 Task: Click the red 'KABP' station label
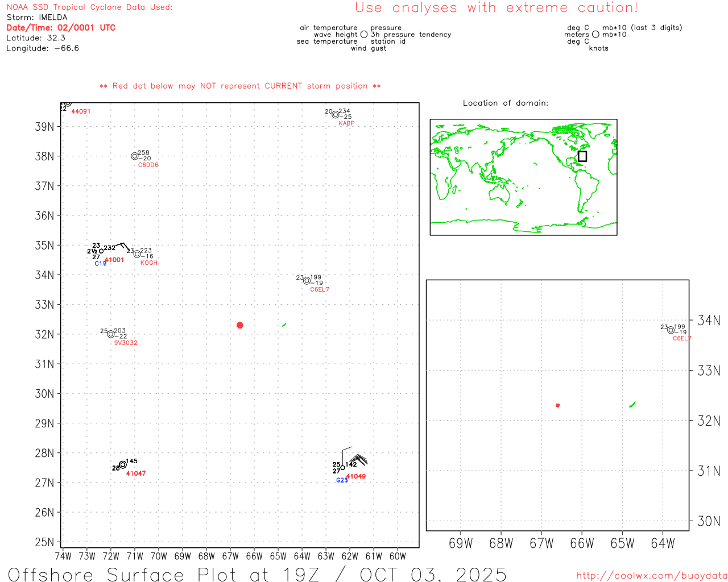tap(346, 123)
